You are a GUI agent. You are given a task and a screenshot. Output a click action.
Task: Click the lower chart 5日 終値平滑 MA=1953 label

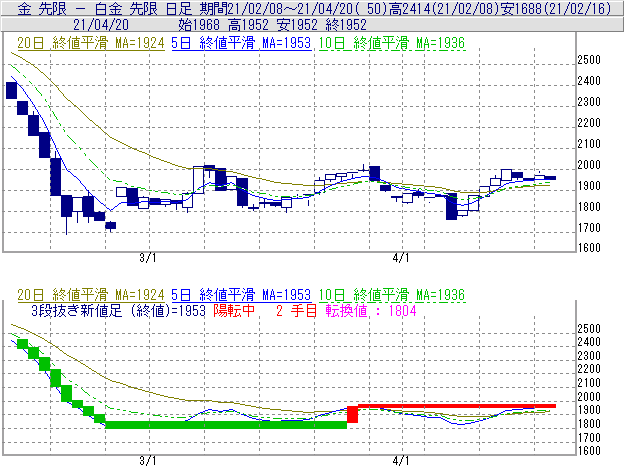pos(241,295)
